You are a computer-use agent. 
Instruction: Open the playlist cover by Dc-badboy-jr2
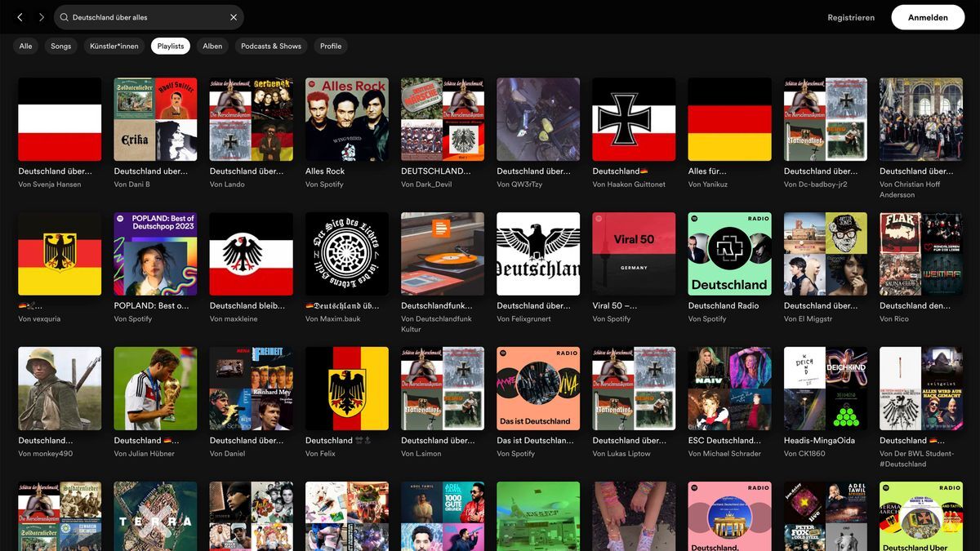pos(826,119)
